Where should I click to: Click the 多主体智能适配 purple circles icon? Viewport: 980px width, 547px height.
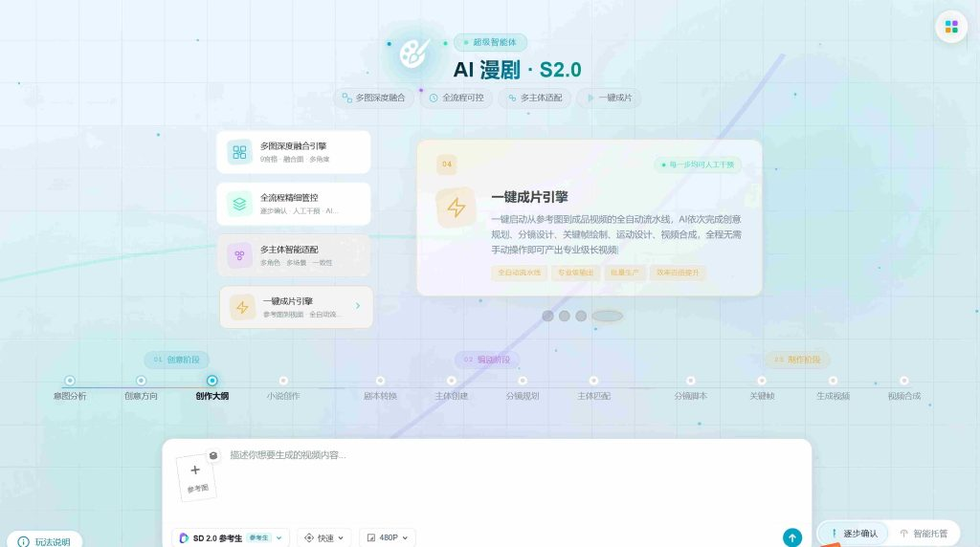pos(239,255)
